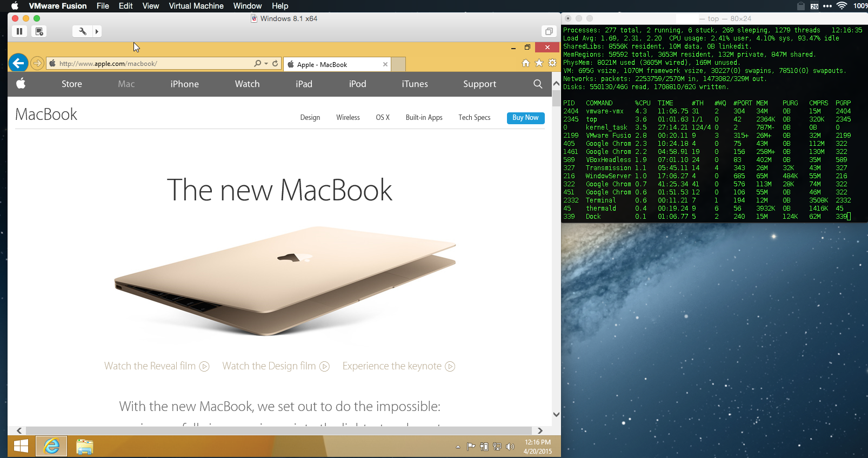
Task: Click Watch the Design film
Action: coord(276,366)
